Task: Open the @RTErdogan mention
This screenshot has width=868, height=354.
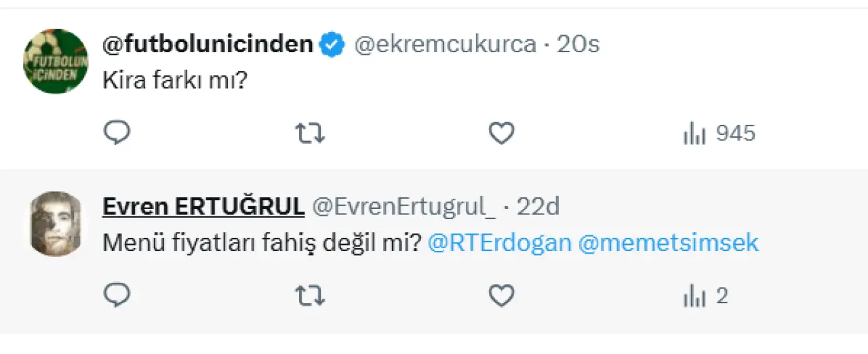Action: click(500, 243)
